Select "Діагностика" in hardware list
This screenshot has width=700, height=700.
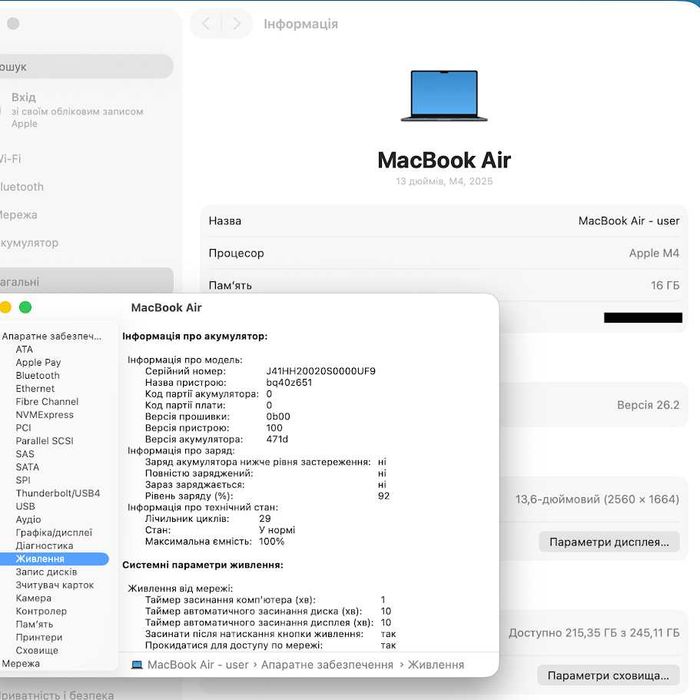44,546
